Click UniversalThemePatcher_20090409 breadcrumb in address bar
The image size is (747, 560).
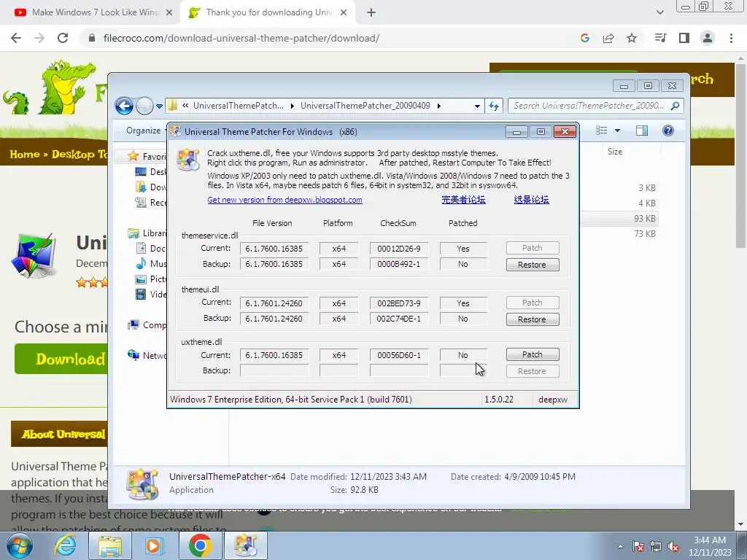[x=365, y=106]
